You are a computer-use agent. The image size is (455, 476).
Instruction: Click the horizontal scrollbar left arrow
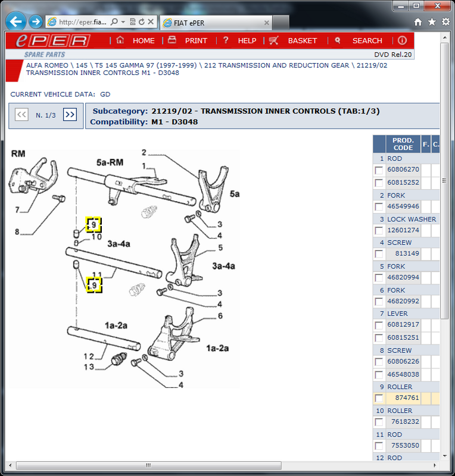[x=10, y=465]
